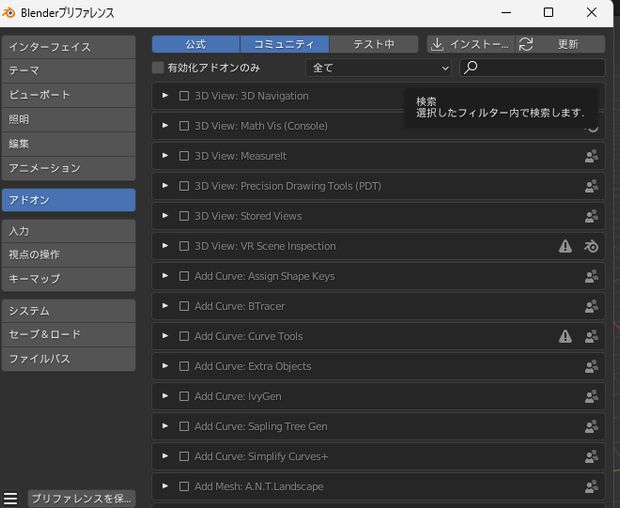This screenshot has width=620, height=508.
Task: Open the 全て category dropdown
Action: (378, 68)
